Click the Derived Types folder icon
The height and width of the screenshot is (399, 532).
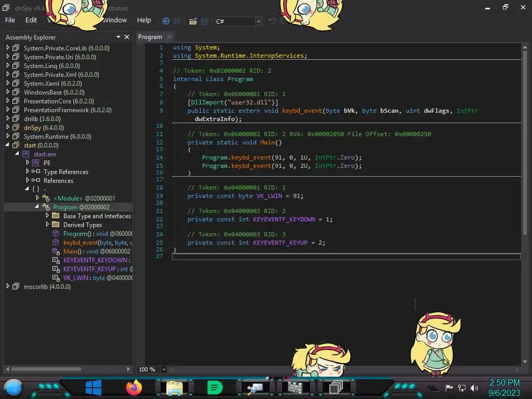56,224
